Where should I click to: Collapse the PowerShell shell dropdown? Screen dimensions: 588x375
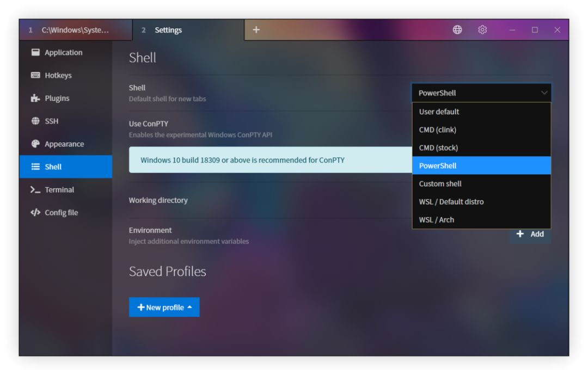(481, 93)
